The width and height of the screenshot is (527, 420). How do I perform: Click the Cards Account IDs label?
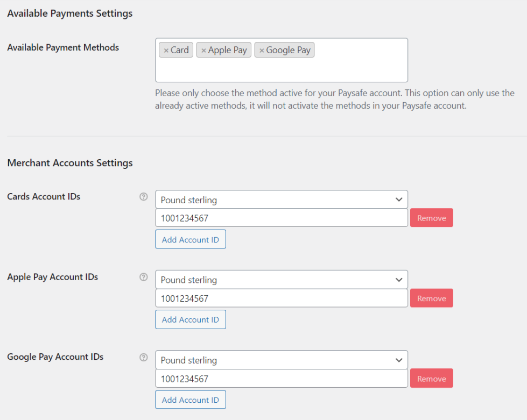(x=44, y=197)
